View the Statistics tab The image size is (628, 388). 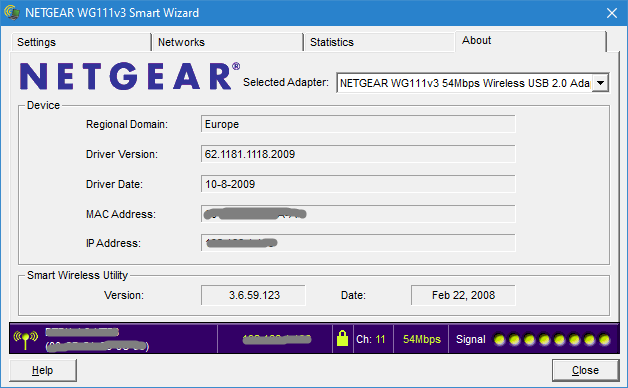379,42
